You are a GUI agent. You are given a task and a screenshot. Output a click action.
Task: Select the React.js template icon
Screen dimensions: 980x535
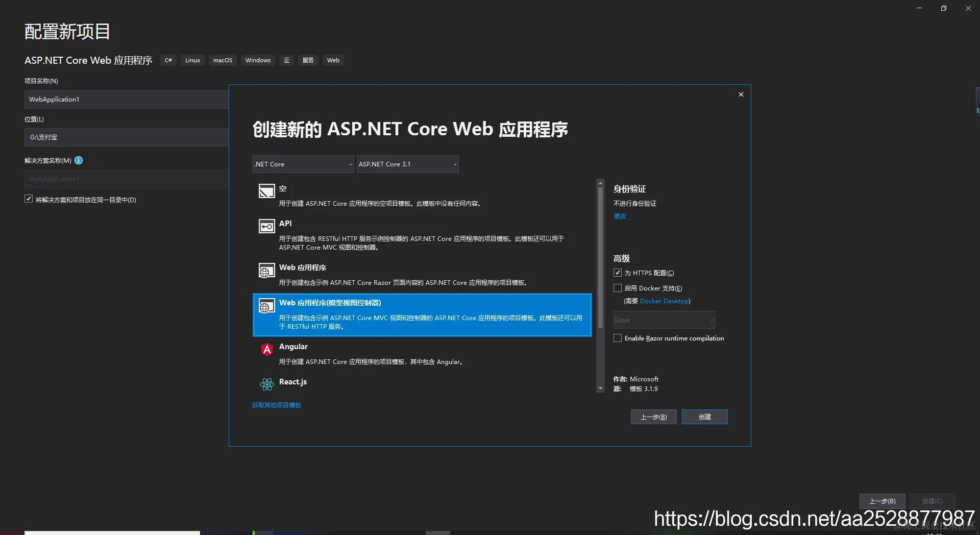266,384
